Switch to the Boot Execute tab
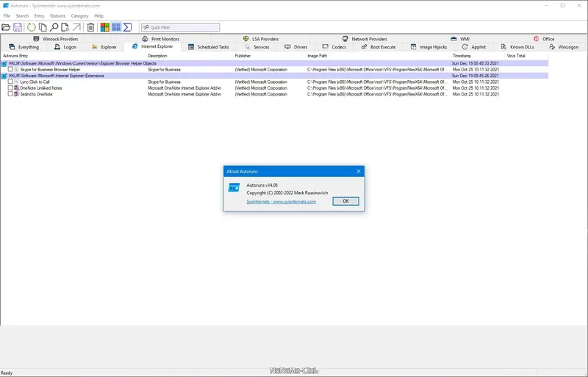Image resolution: width=588 pixels, height=377 pixels. click(x=379, y=47)
